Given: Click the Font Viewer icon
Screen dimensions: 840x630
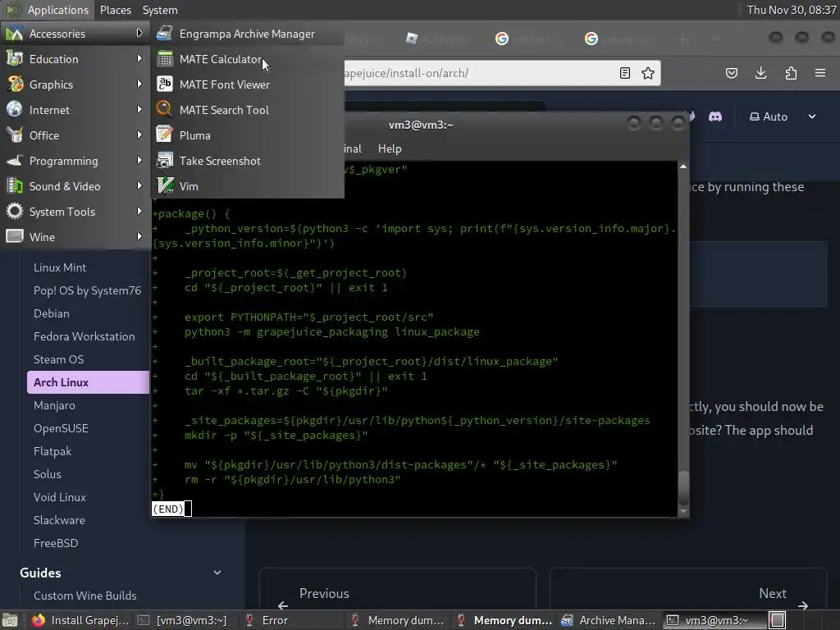Looking at the screenshot, I should [x=164, y=84].
